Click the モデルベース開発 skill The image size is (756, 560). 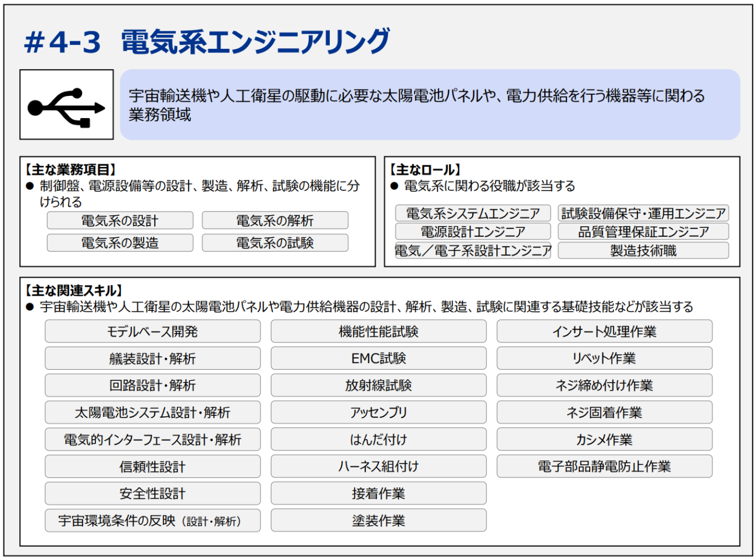(x=152, y=331)
